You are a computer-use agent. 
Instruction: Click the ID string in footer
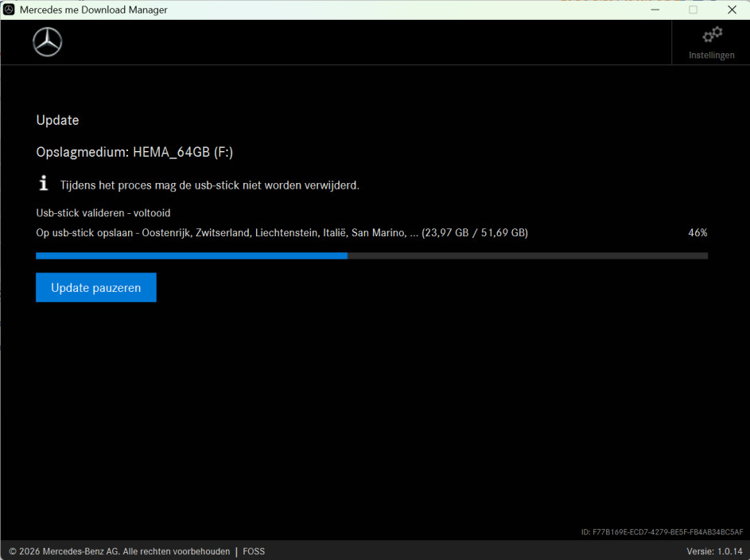coord(662,532)
